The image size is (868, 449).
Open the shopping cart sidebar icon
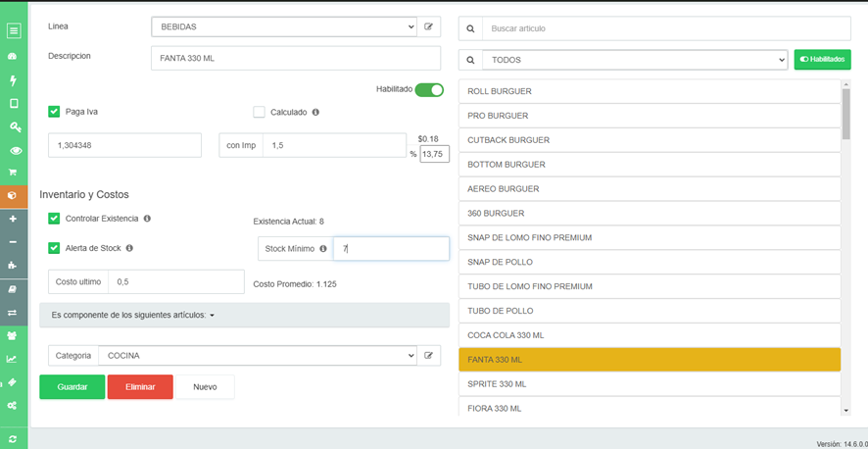[14, 173]
